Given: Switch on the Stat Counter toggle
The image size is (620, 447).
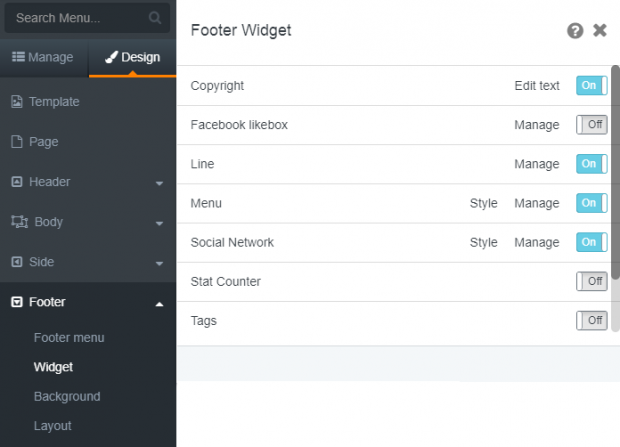Looking at the screenshot, I should click(592, 281).
